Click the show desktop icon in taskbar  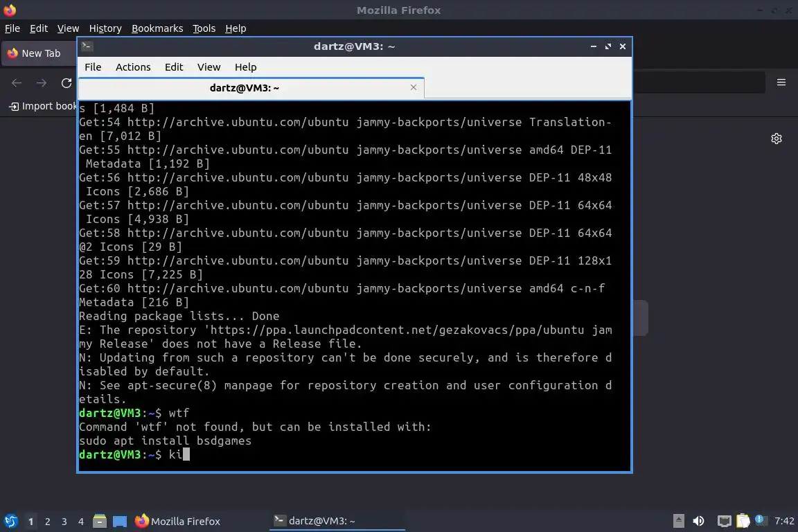coord(120,521)
